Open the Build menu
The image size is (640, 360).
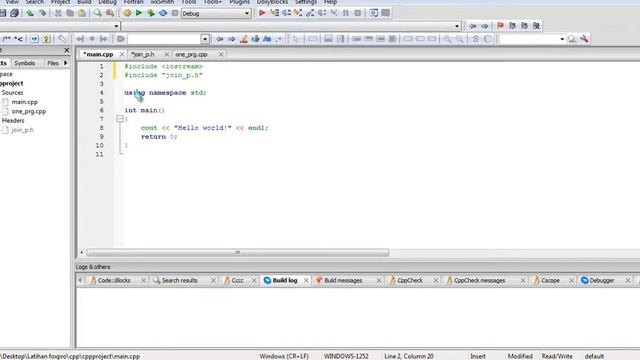(x=84, y=2)
